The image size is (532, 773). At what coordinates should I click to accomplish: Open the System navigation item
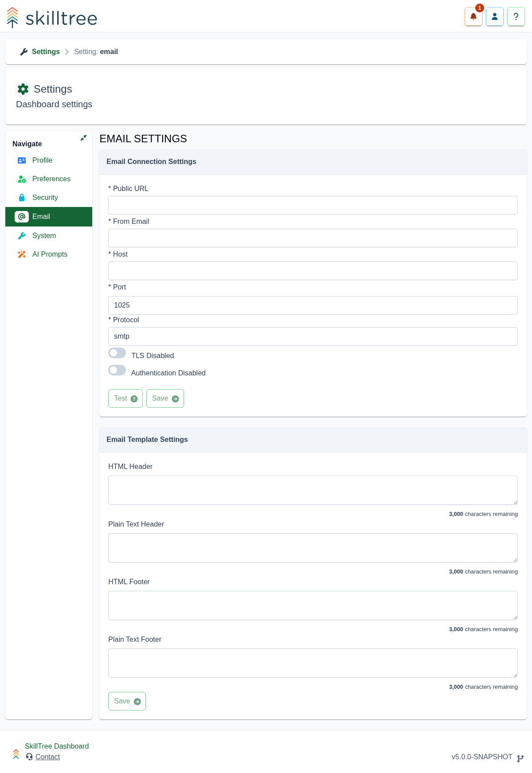point(49,236)
